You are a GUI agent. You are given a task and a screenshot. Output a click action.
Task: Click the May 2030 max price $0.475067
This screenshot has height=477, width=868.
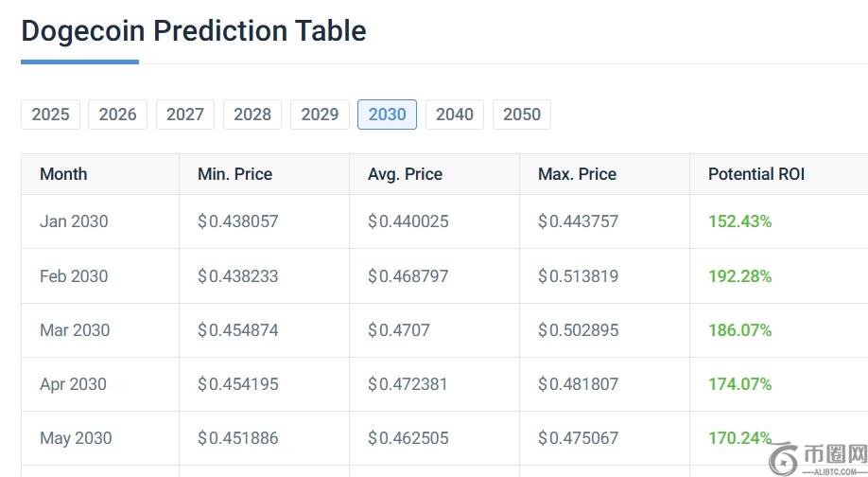point(578,438)
